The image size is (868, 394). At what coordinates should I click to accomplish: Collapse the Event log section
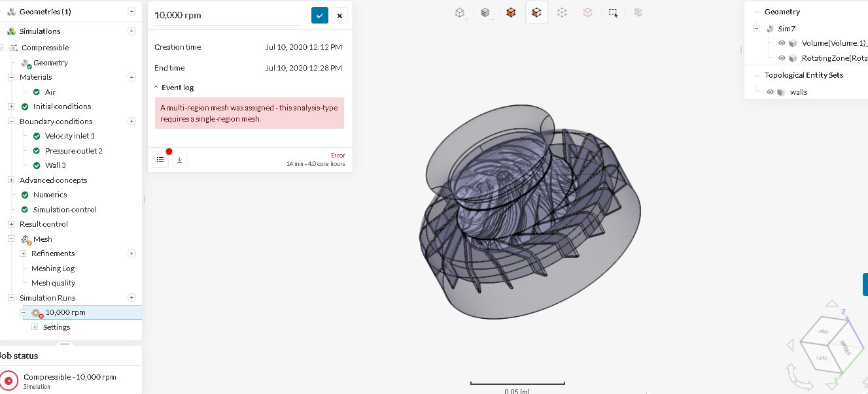point(156,88)
